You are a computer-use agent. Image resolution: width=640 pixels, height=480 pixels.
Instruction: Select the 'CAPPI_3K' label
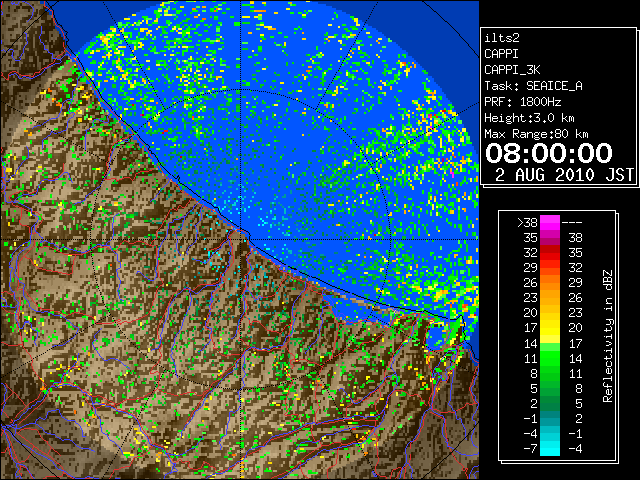pyautogui.click(x=512, y=70)
